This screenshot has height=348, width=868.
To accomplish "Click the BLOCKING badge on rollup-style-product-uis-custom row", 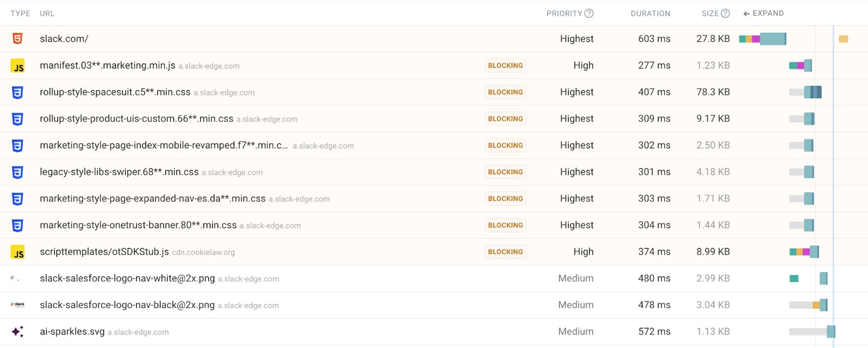I will point(506,119).
